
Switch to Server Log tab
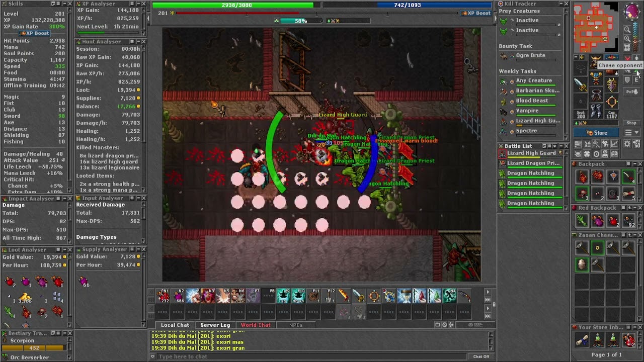point(215,325)
